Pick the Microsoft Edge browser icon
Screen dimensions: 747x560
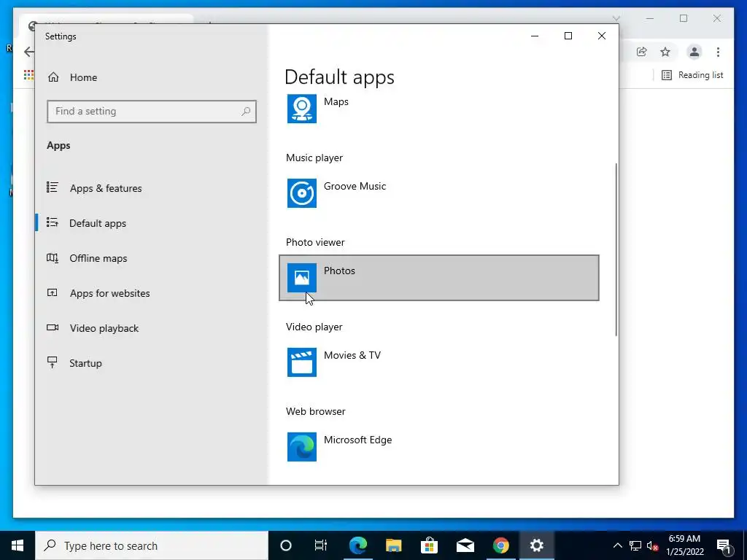[301, 447]
